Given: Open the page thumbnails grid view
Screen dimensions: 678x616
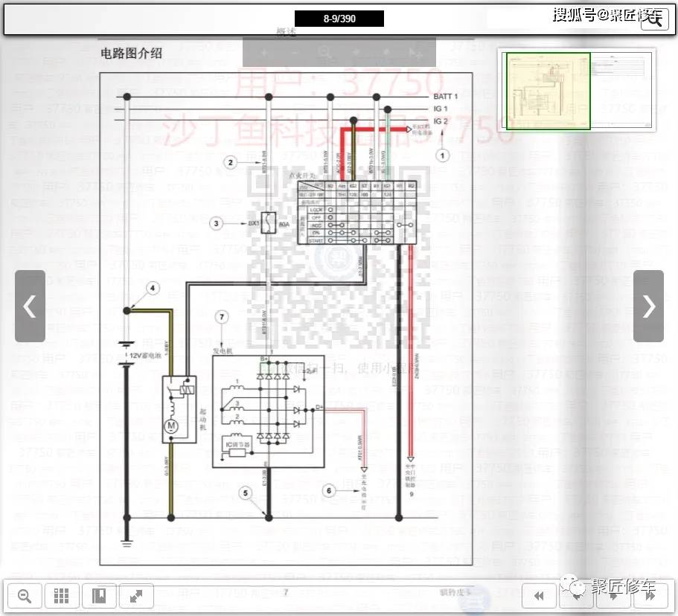Looking at the screenshot, I should (62, 596).
